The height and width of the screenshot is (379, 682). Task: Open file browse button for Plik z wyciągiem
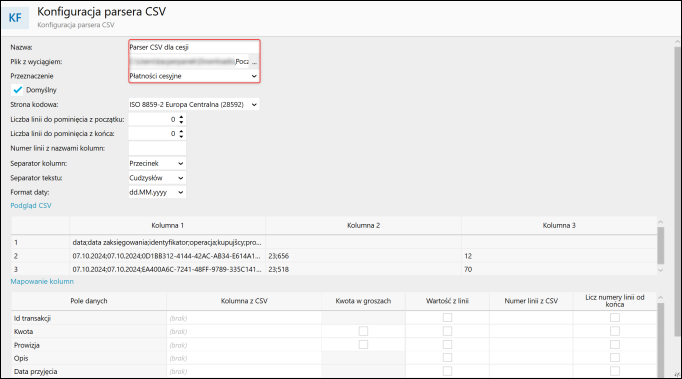(x=254, y=62)
